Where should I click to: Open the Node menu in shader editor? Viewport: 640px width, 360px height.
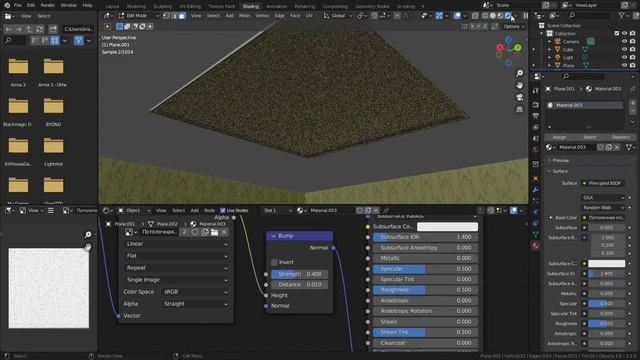point(209,211)
